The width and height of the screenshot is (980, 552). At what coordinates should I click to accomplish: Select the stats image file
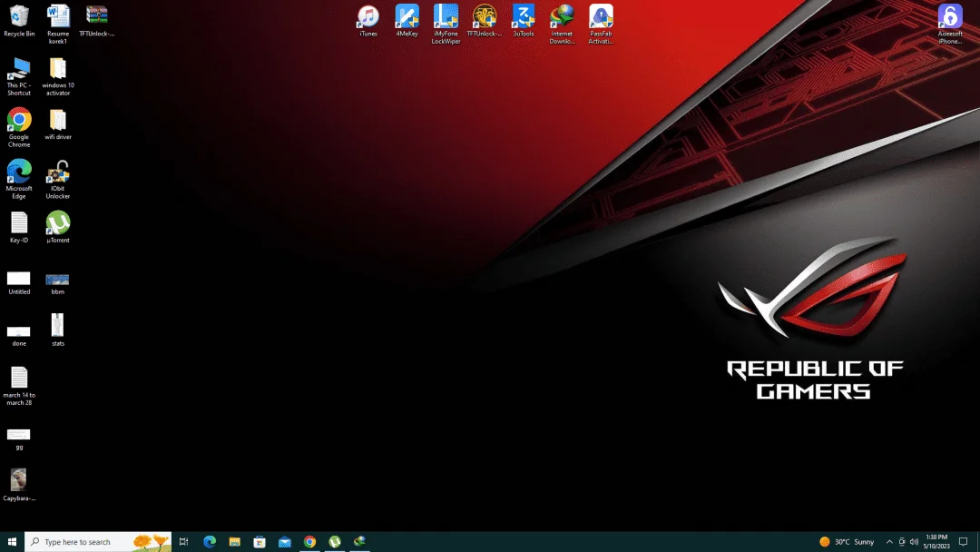57,330
